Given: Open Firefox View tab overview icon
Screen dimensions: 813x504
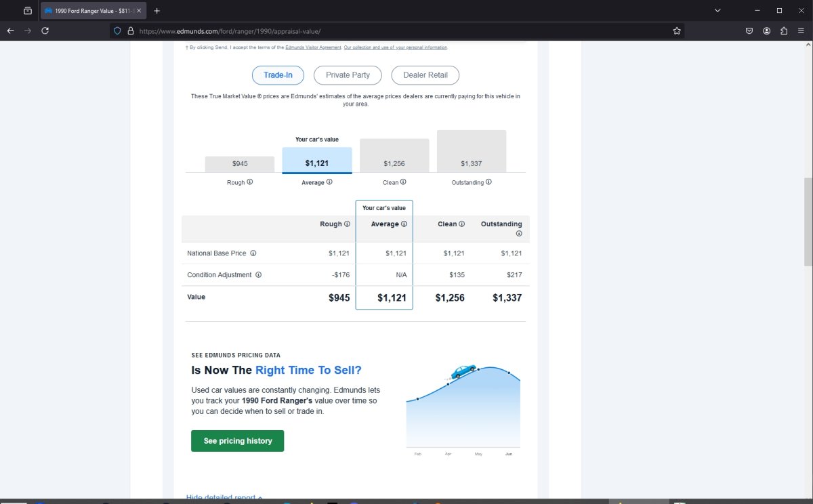Looking at the screenshot, I should 28,11.
